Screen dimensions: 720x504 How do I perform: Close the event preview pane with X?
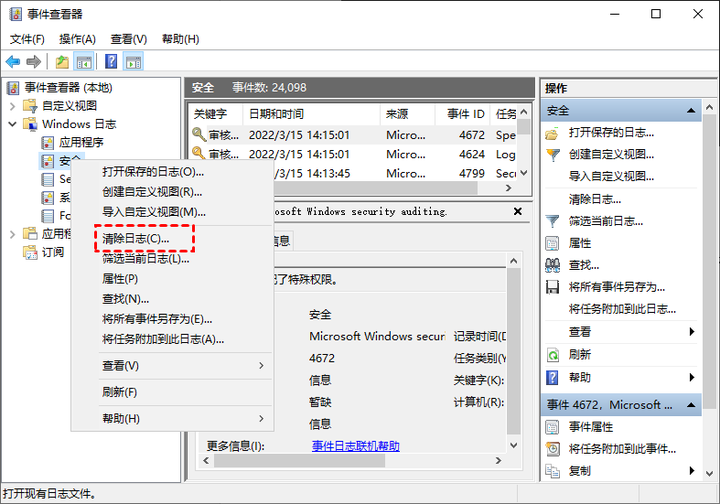518,212
